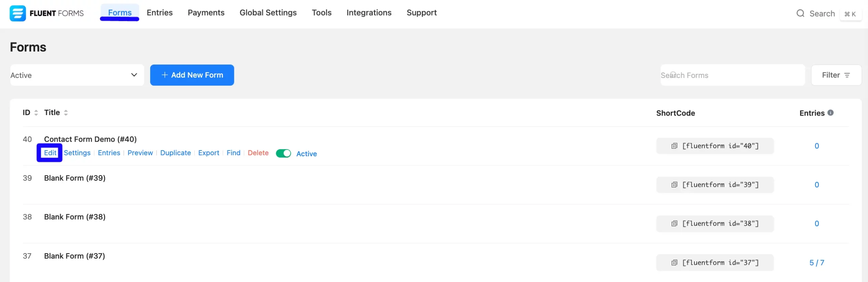Click shortcode [fluentform id="39"]
This screenshot has width=868, height=282.
pos(721,185)
